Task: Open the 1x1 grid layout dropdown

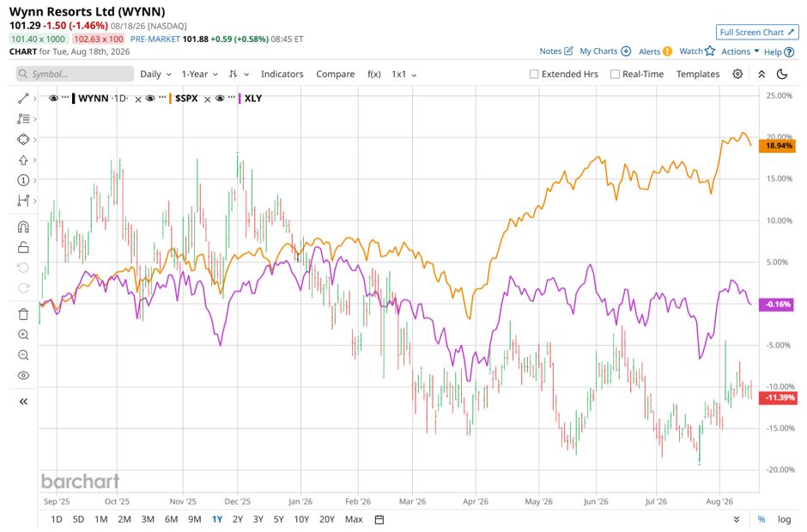Action: pos(404,74)
